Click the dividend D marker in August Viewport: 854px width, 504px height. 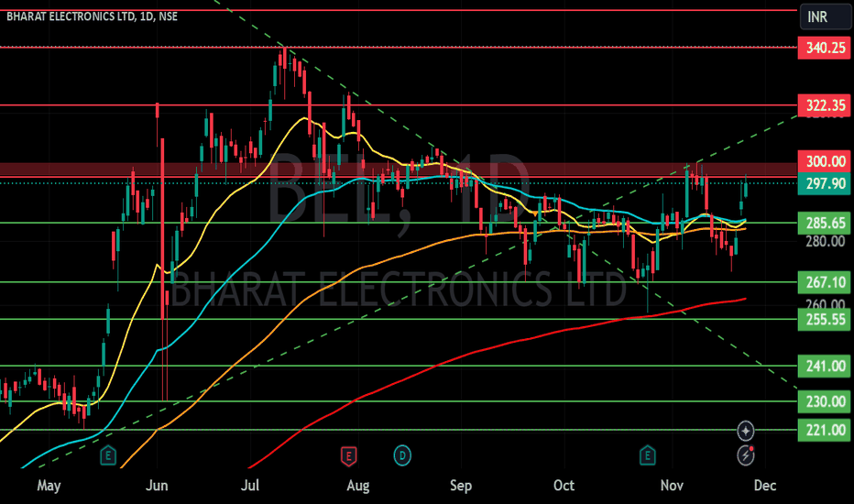[x=402, y=455]
